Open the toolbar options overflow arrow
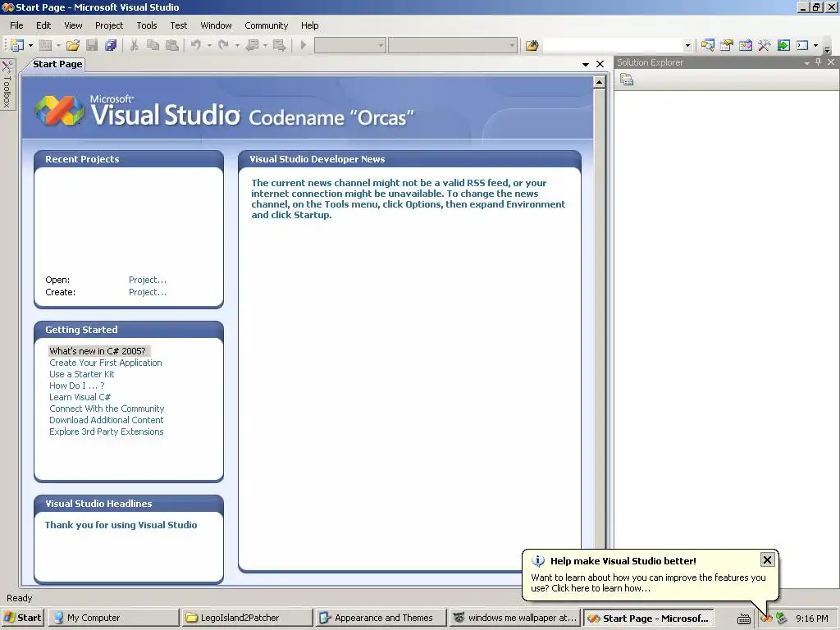Screen dimensions: 840x630 pyautogui.click(x=827, y=49)
